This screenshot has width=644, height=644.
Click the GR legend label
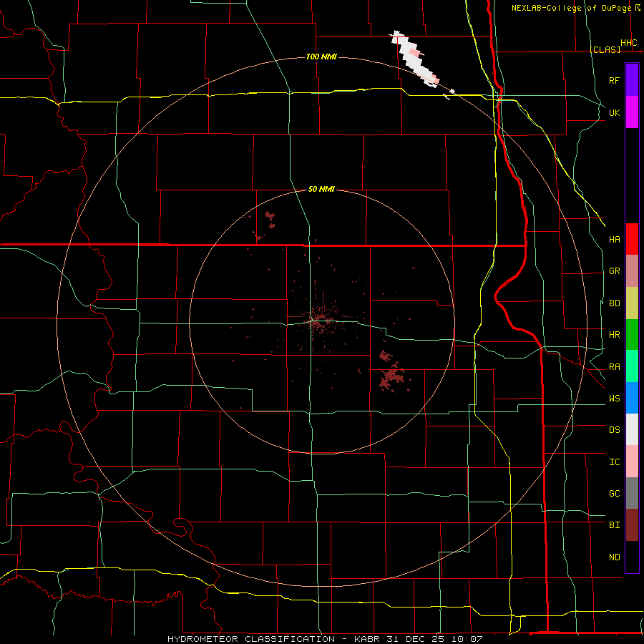615,271
